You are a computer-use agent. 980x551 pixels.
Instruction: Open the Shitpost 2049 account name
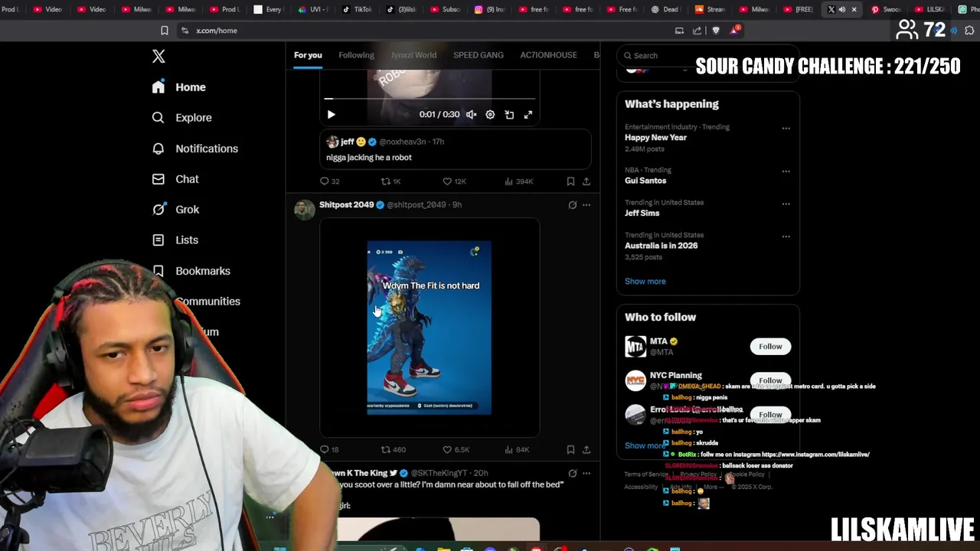(x=346, y=205)
